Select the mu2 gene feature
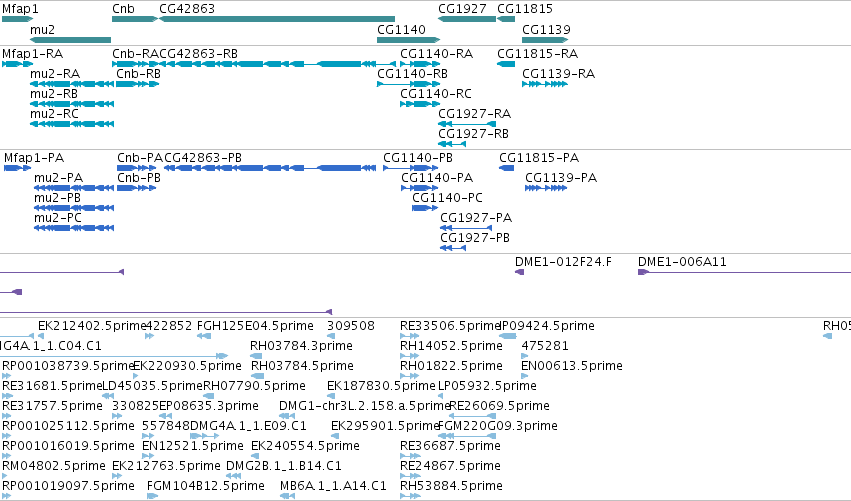 71,40
